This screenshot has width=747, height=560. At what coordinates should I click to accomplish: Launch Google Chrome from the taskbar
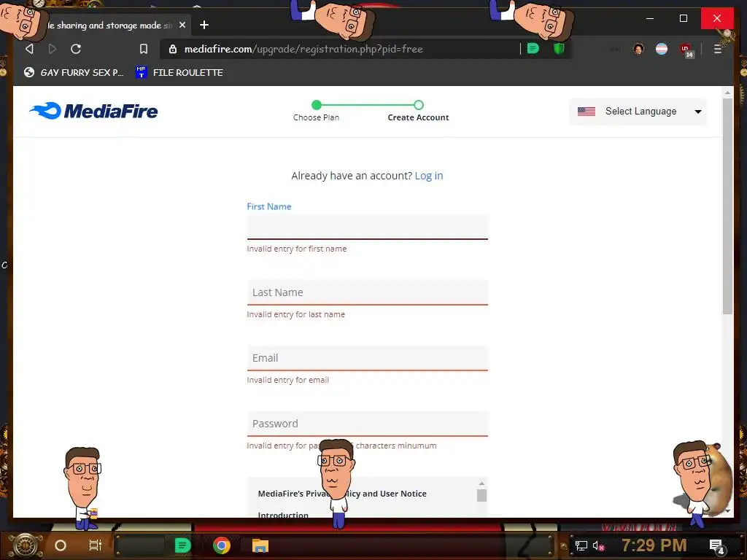tap(222, 545)
